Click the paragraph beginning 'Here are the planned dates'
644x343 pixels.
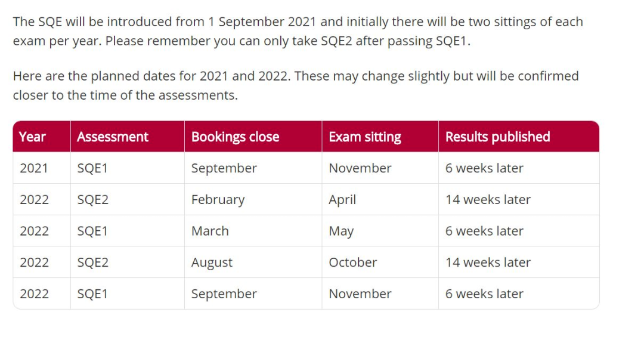(296, 85)
